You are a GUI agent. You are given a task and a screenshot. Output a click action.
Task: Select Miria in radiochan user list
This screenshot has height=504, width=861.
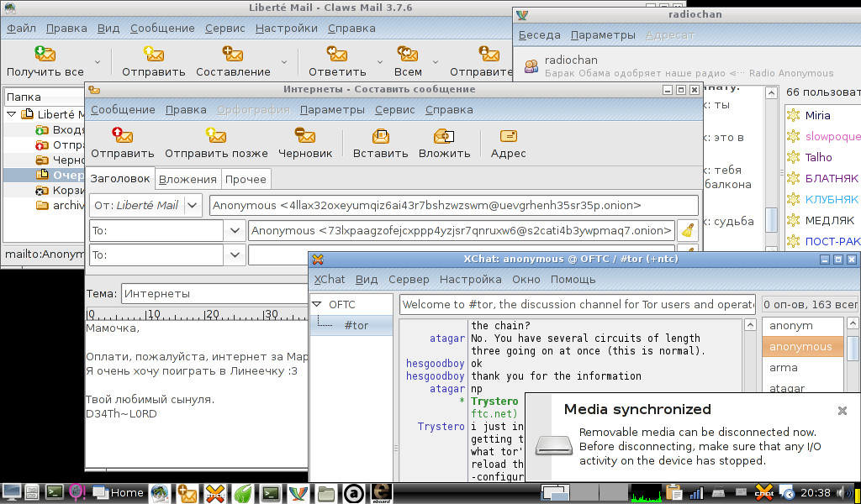[817, 115]
